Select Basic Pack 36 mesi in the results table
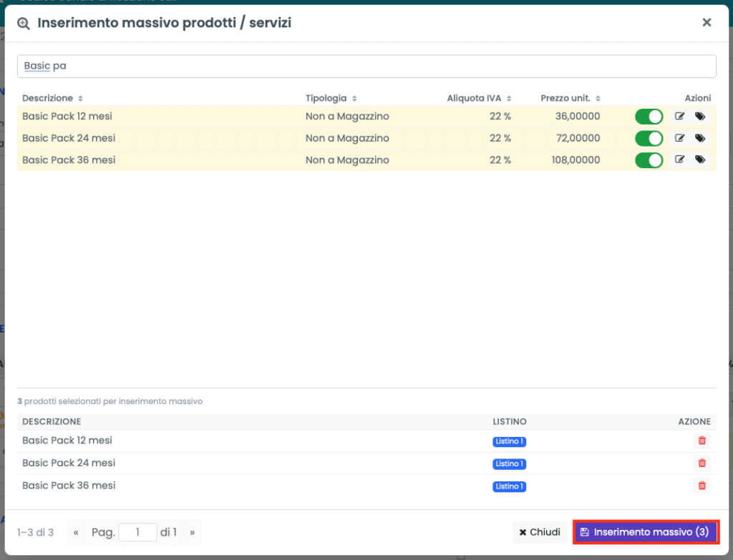 [x=68, y=160]
